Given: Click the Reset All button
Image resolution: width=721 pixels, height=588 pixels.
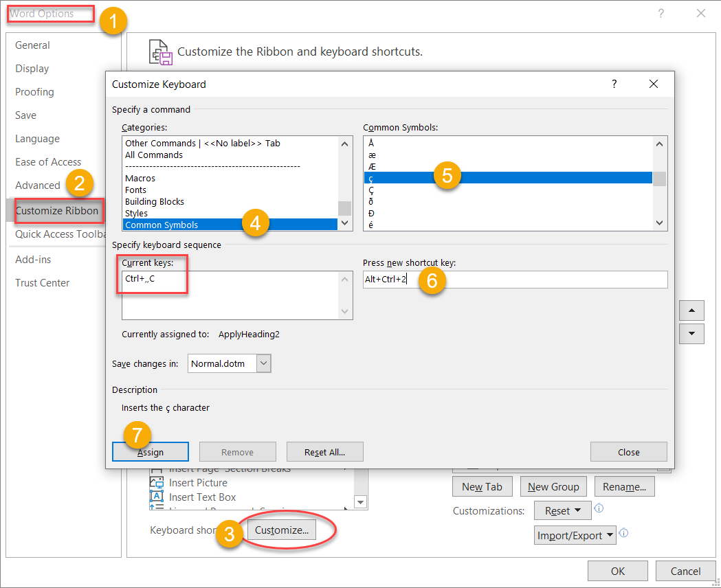Looking at the screenshot, I should [324, 452].
